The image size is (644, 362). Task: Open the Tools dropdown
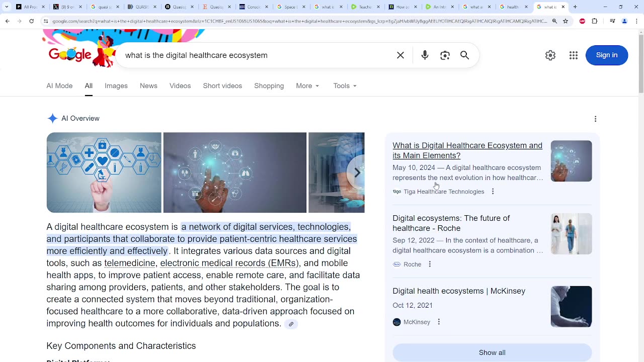345,86
